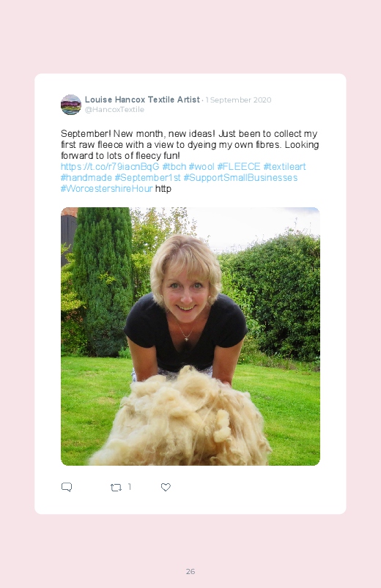Viewport: 381px width, 588px height.
Task: Select the #tbch hashtag
Action: tap(174, 166)
